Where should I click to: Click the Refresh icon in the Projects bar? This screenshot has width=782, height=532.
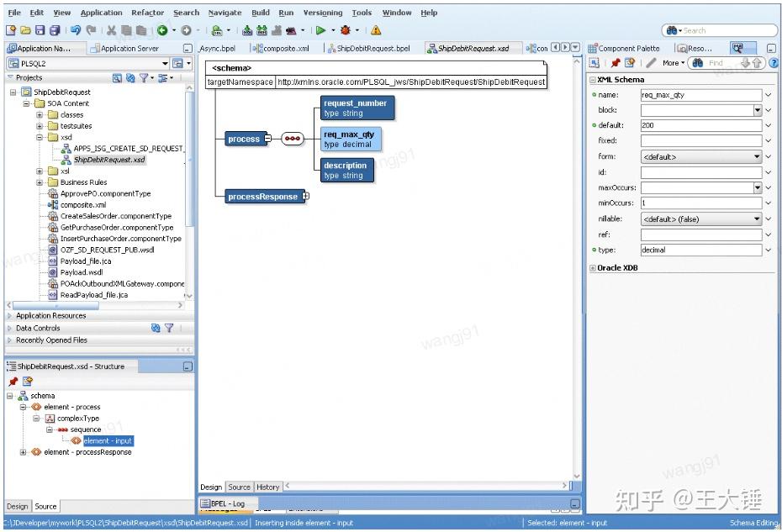tap(130, 78)
